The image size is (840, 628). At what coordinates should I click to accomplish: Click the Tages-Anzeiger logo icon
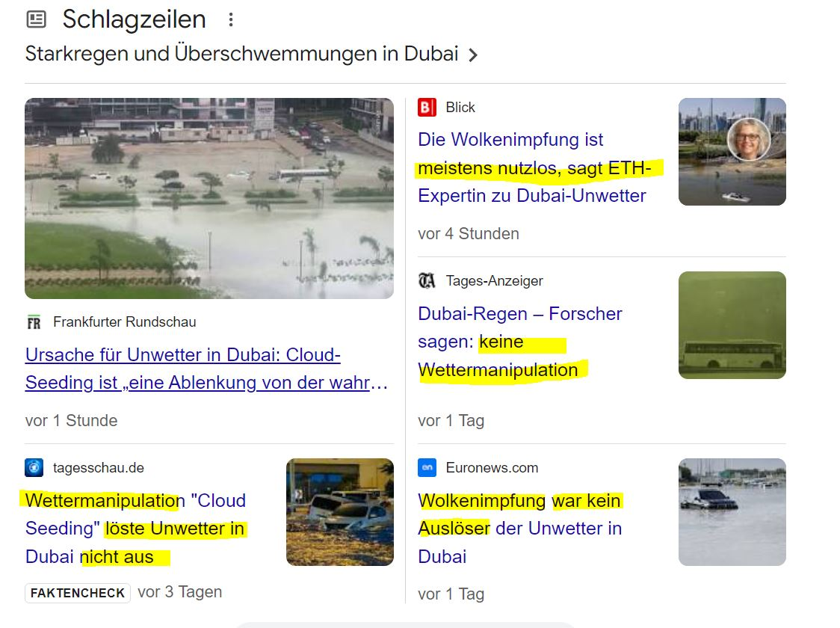[427, 281]
